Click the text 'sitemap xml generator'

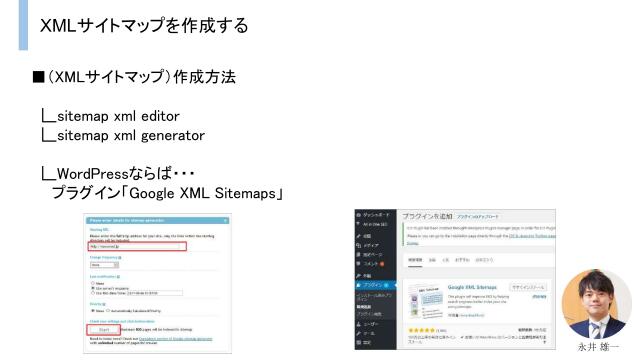131,135
